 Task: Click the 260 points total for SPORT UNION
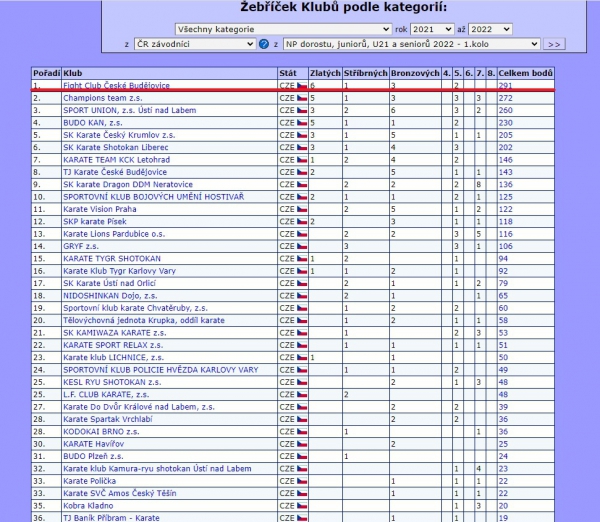505,110
